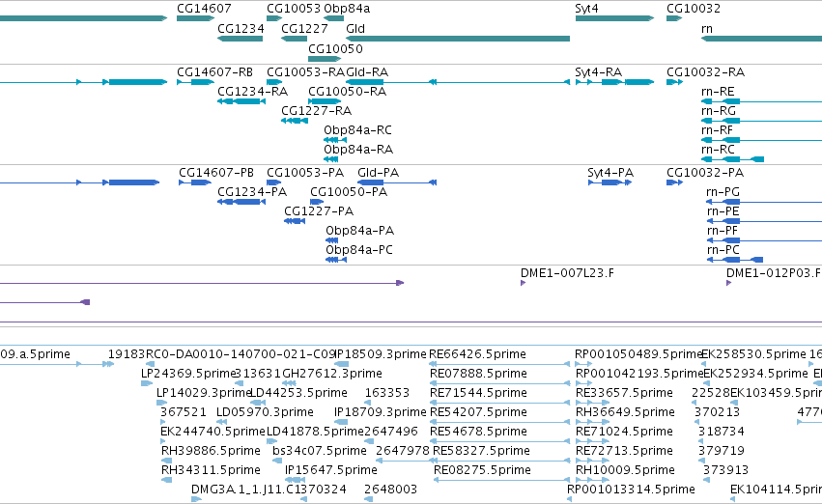Select the rn-RE transcript label
The width and height of the screenshot is (822, 504).
(x=718, y=92)
